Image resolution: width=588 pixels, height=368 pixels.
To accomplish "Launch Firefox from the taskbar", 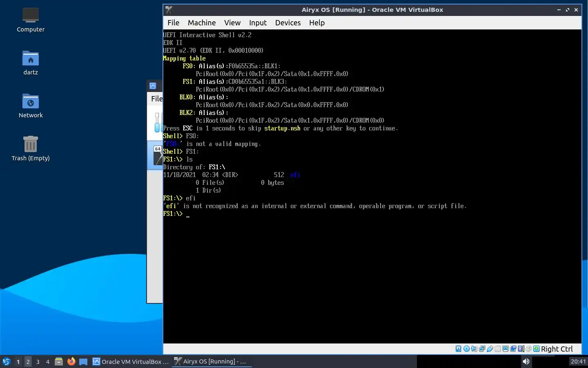I will (x=71, y=361).
